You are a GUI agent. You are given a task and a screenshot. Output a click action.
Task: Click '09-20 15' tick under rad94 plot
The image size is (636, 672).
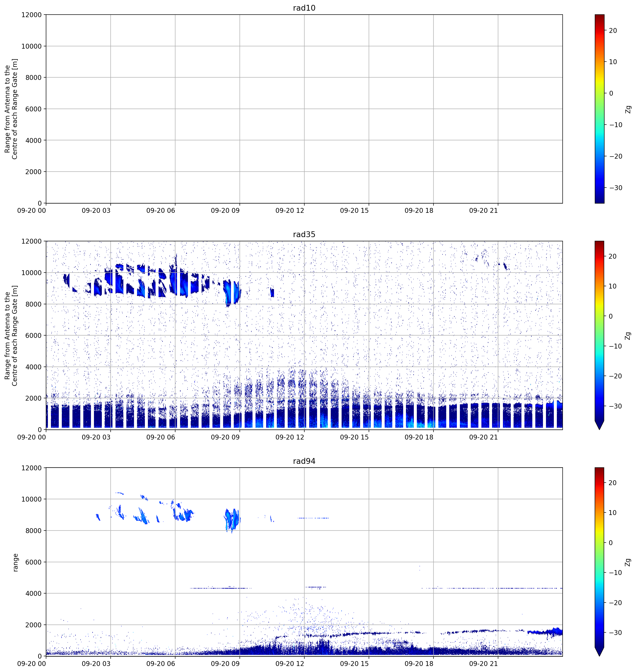click(354, 663)
